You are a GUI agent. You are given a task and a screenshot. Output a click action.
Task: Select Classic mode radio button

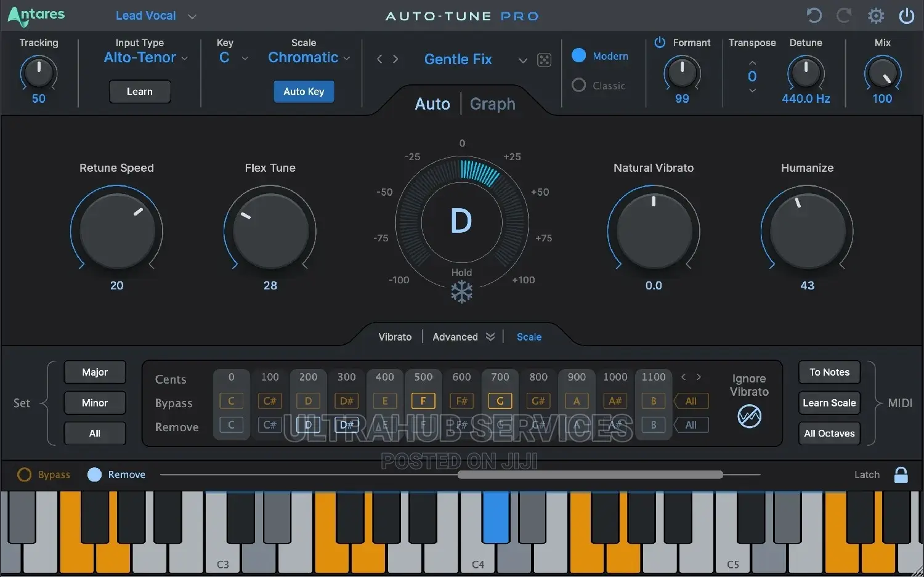pyautogui.click(x=579, y=85)
